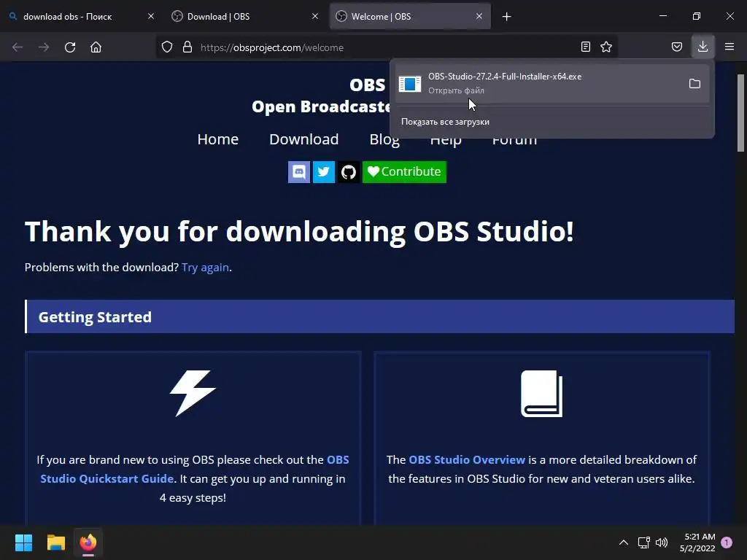The width and height of the screenshot is (747, 560).
Task: Click the 'Getting Started' heading
Action: pos(95,316)
